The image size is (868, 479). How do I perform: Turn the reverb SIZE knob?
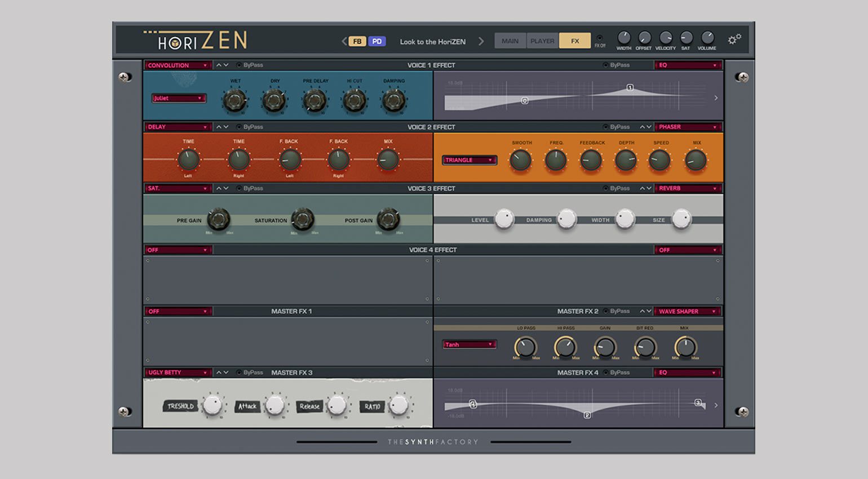[681, 219]
